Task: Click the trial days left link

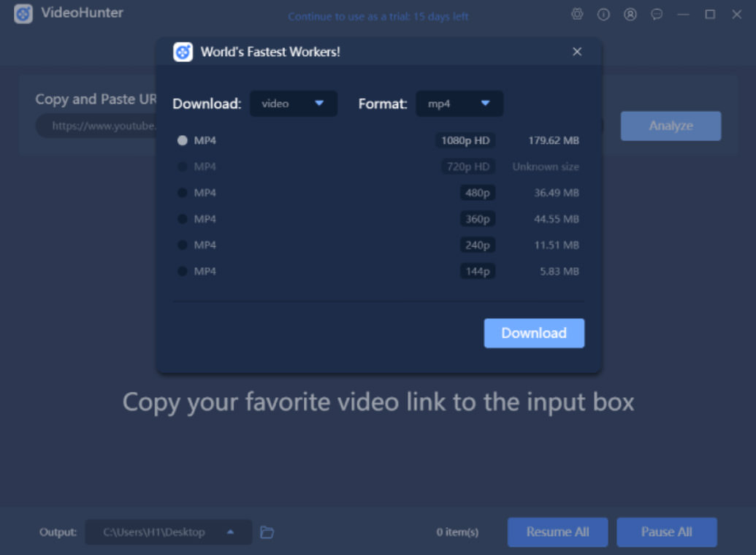Action: click(378, 16)
